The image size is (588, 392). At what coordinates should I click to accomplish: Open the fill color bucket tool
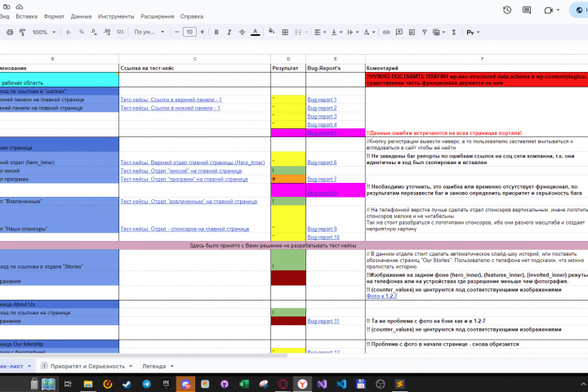tap(271, 32)
